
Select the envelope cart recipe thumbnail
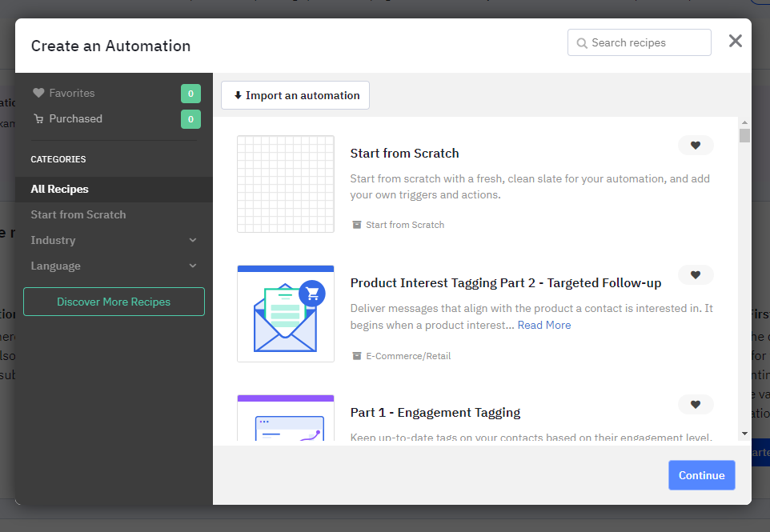click(x=286, y=314)
